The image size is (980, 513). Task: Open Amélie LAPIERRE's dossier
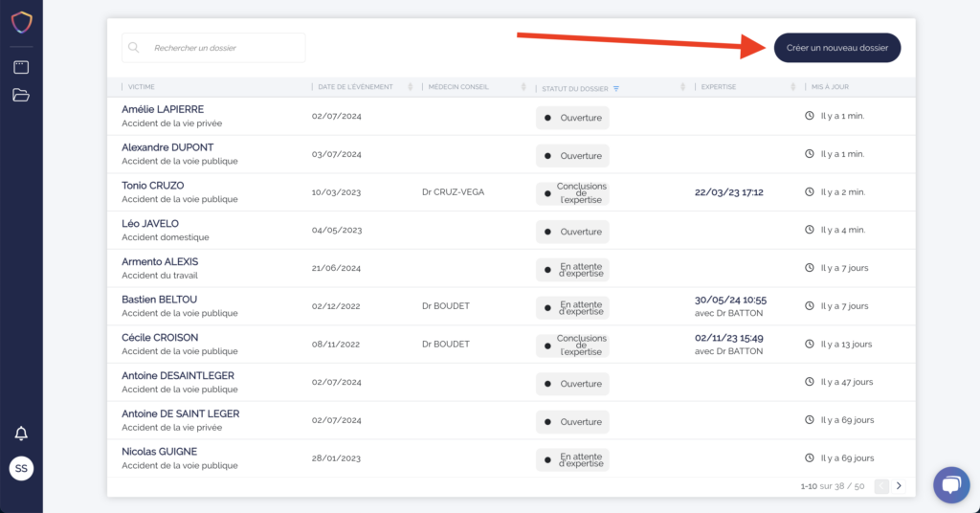click(x=163, y=109)
